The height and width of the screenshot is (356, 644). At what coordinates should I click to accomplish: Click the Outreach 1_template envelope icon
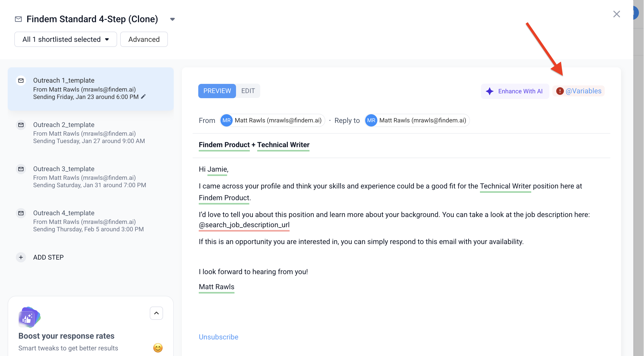click(x=21, y=81)
